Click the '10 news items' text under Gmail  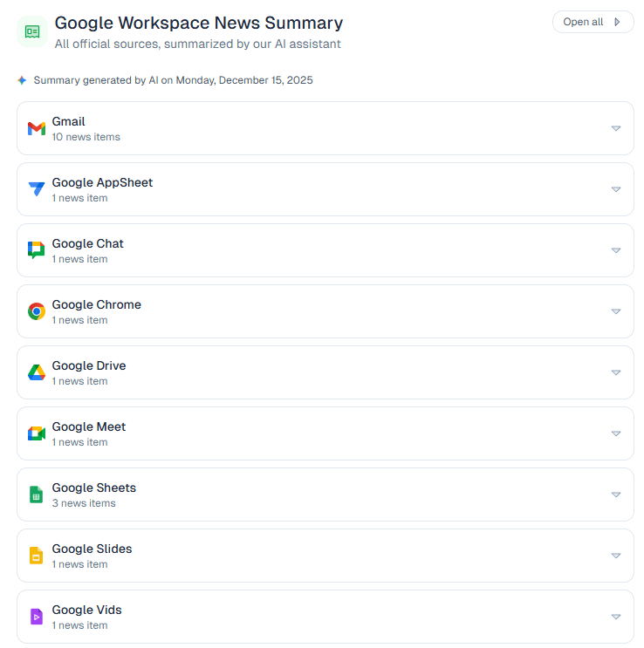[x=86, y=137]
